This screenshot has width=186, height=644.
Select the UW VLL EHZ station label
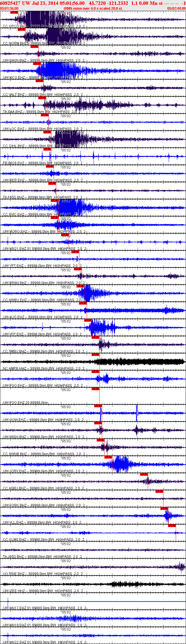[42, 523]
